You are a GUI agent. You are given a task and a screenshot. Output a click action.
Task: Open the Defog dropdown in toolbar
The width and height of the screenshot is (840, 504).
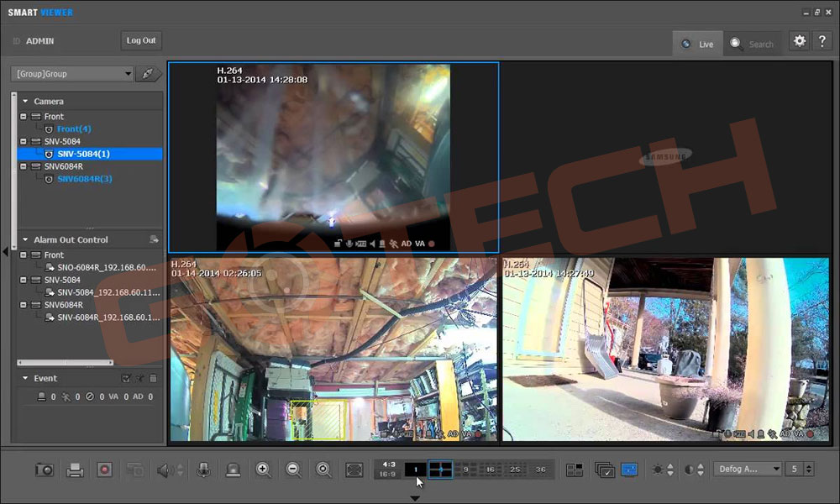[x=747, y=469]
